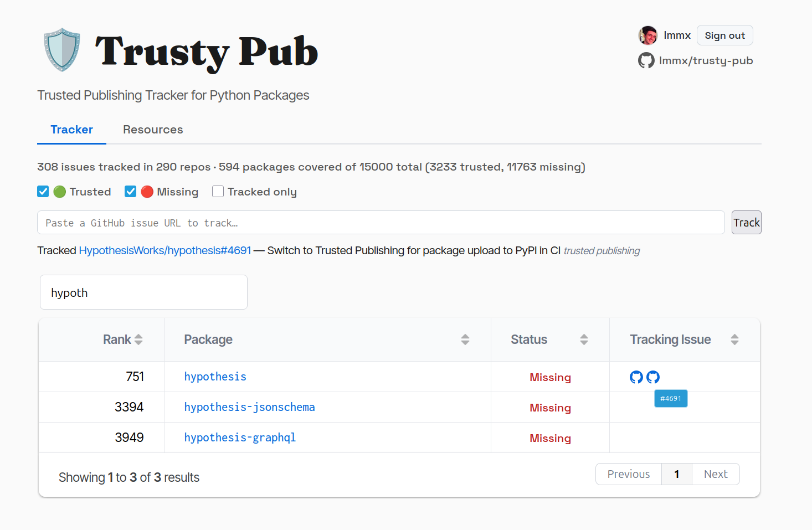This screenshot has height=530, width=812.
Task: Click the Trusty Pub shield logo
Action: (x=62, y=50)
